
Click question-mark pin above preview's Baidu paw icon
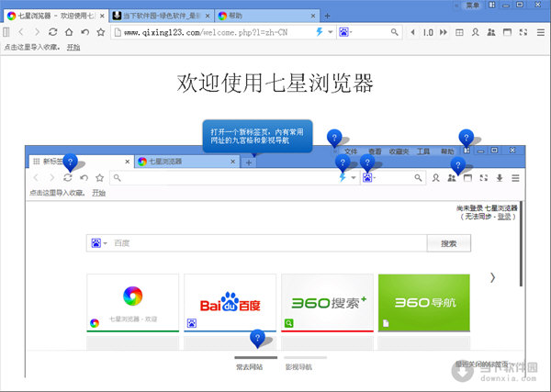pyautogui.click(x=367, y=163)
